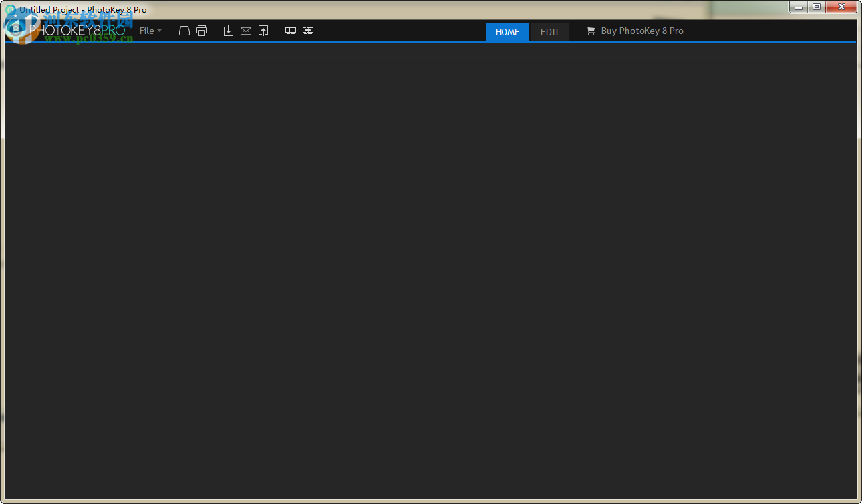Screen dimensions: 862x504
Task: Click the upload/share image icon
Action: 263,30
